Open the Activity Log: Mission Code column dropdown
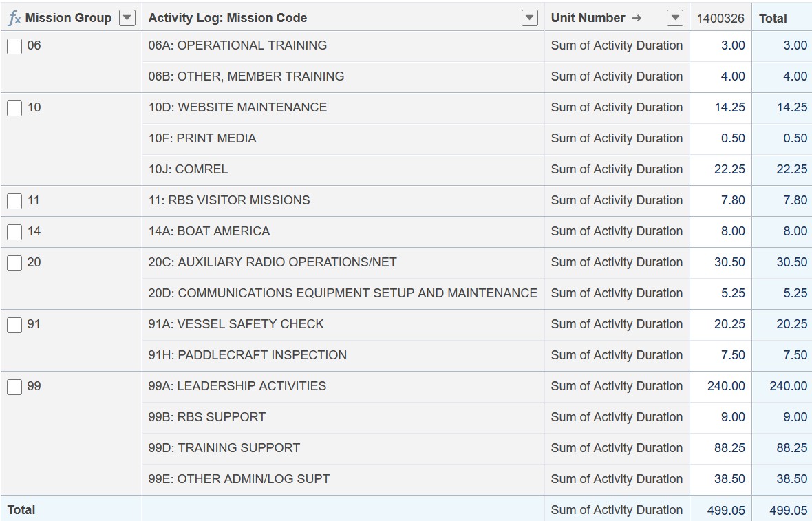812x521 pixels. [x=529, y=18]
